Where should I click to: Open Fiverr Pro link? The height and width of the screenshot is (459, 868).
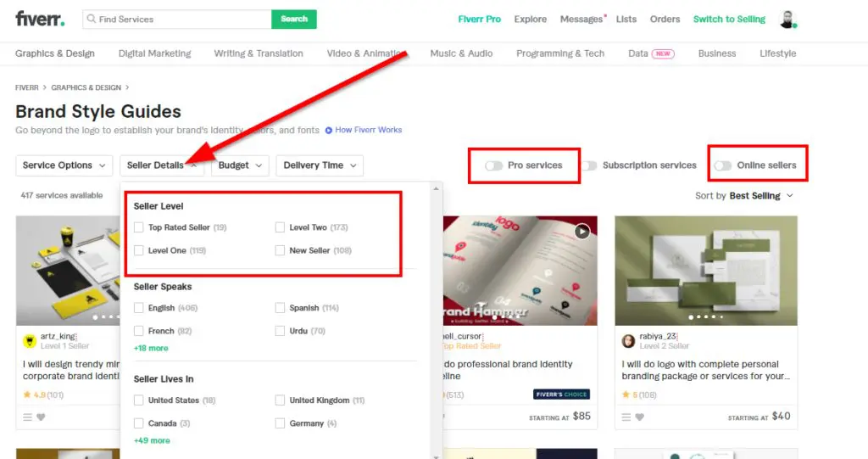pos(480,19)
